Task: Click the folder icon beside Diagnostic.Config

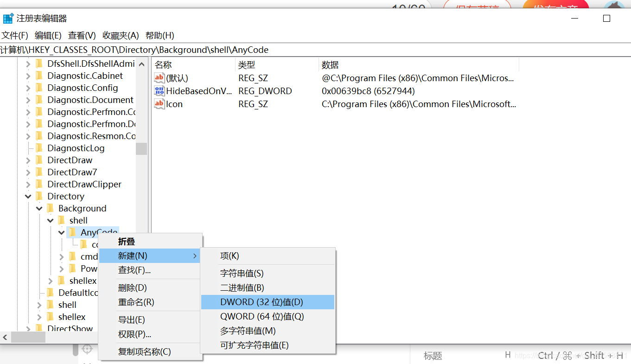Action: coord(39,88)
